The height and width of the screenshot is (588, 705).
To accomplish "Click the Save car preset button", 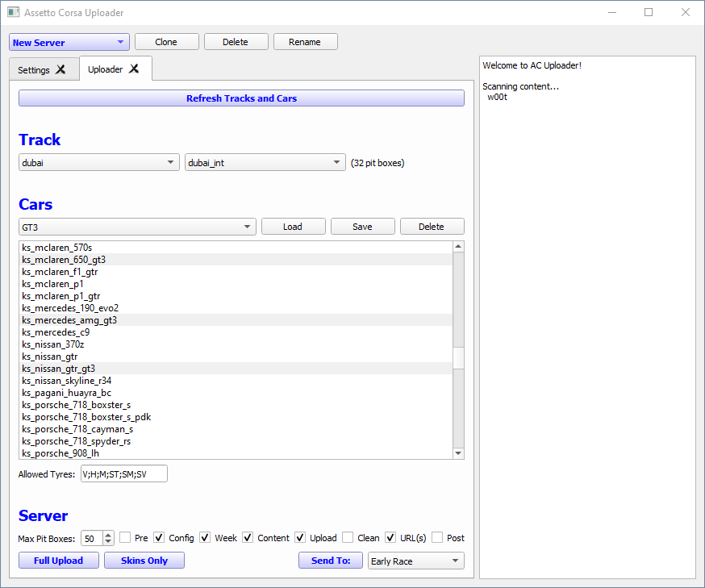I will tap(362, 227).
